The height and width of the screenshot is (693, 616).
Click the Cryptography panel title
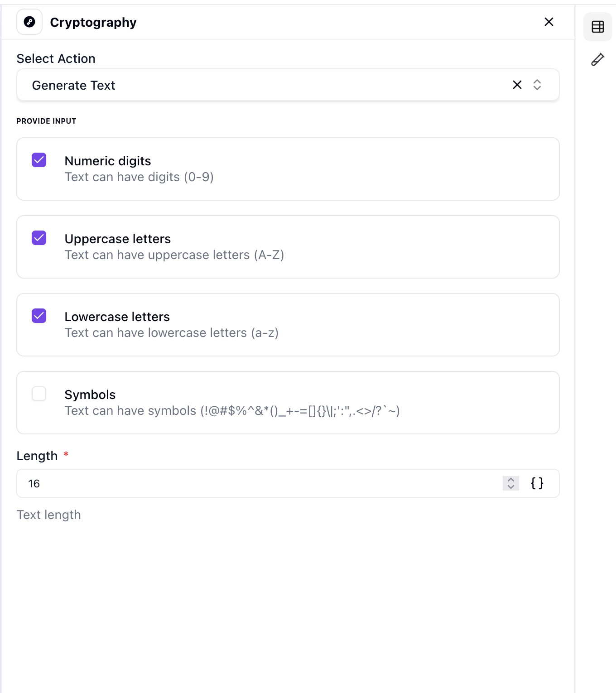pyautogui.click(x=93, y=22)
